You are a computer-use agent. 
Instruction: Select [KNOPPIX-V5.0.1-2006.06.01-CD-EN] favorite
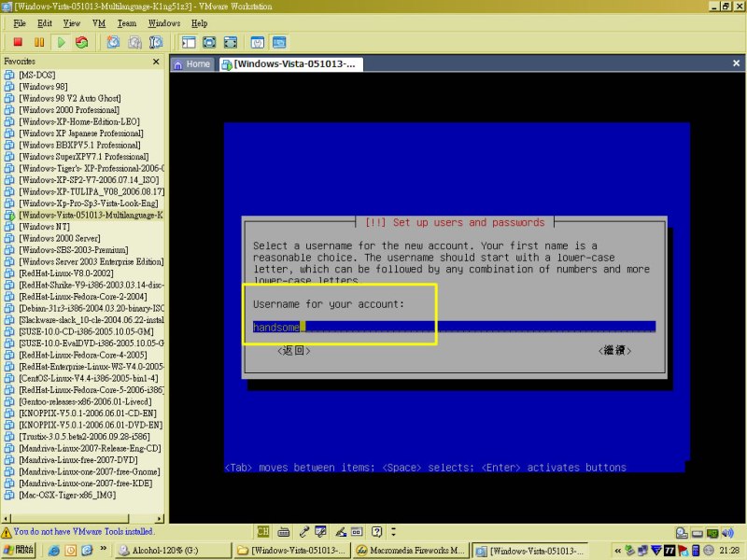pyautogui.click(x=87, y=413)
